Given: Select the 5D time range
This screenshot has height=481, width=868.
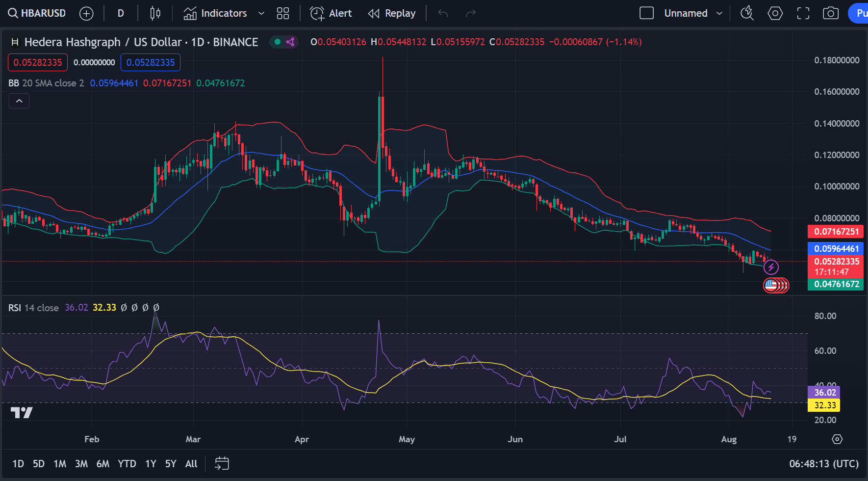Looking at the screenshot, I should pos(39,464).
